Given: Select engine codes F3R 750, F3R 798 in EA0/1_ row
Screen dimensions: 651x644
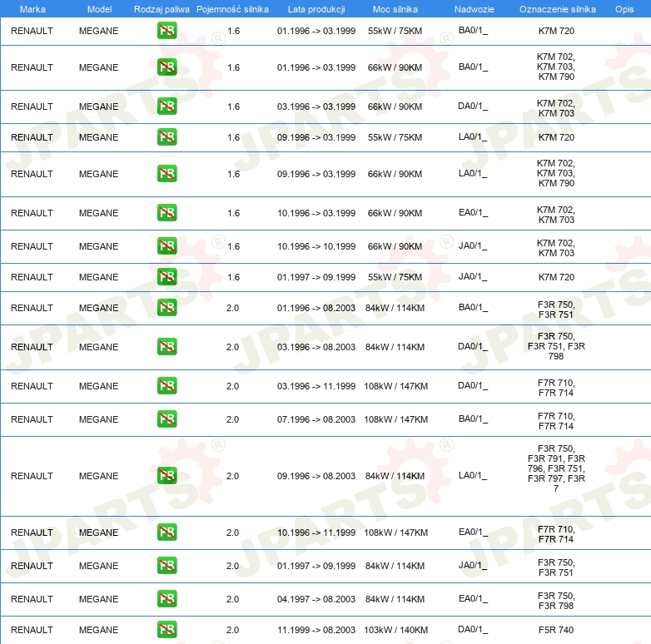Looking at the screenshot, I should point(556,601).
